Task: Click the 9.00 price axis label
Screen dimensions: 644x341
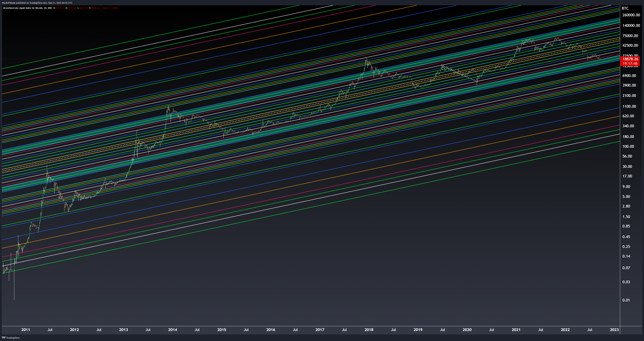Action: 626,187
